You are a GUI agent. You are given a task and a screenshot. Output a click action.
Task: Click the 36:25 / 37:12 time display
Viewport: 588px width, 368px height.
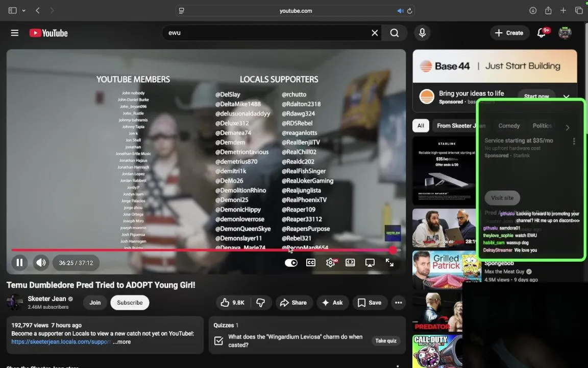(76, 263)
